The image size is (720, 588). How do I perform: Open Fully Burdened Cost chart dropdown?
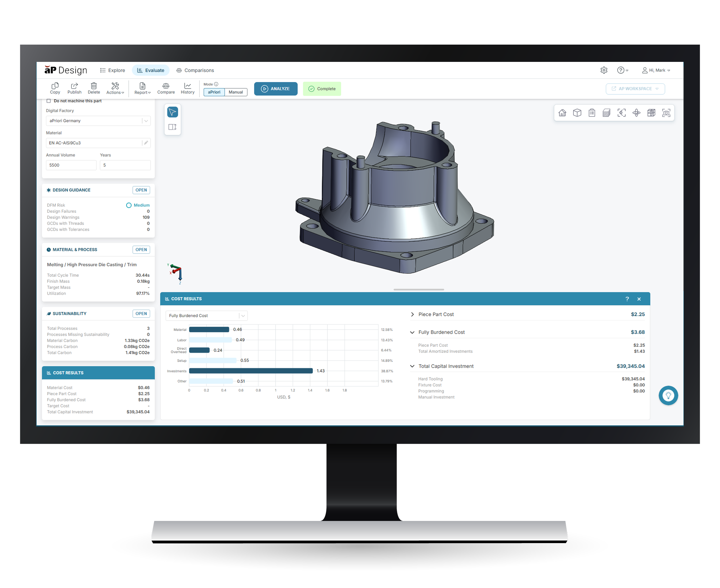tap(206, 316)
